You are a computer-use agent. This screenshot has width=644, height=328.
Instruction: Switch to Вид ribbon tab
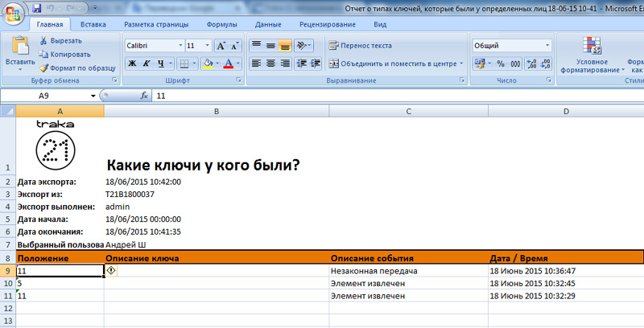380,24
